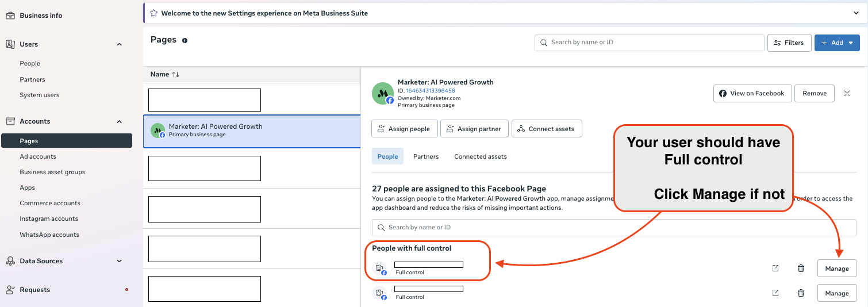Open Business asset groups
Screen dimensions: 868x307
click(52, 172)
